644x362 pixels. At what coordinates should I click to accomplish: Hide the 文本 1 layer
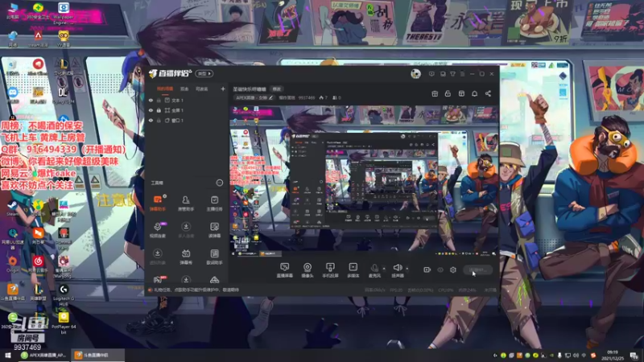151,100
